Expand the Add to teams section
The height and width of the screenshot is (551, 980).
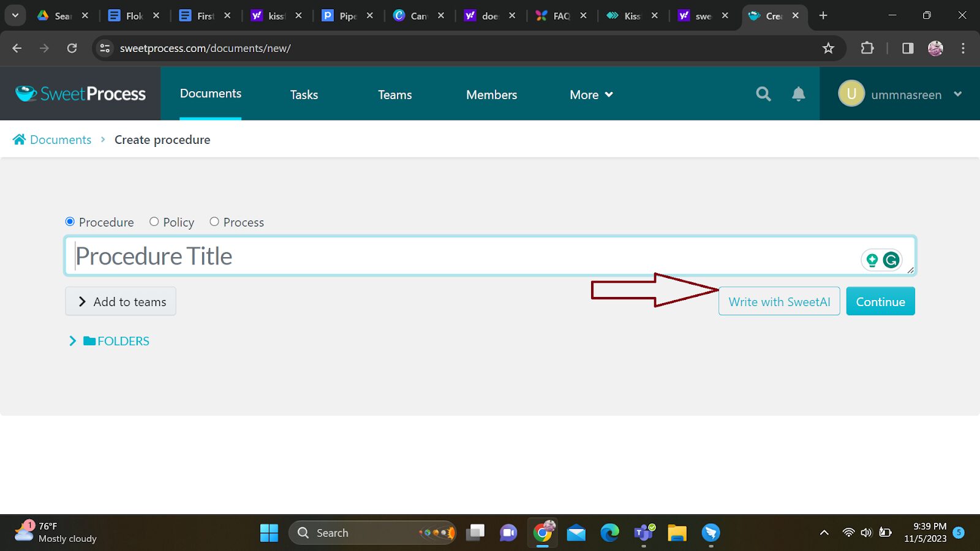121,301
